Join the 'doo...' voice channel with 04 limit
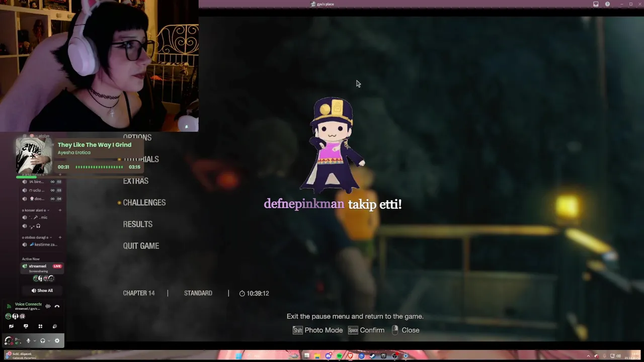644x362 pixels. [x=41, y=199]
